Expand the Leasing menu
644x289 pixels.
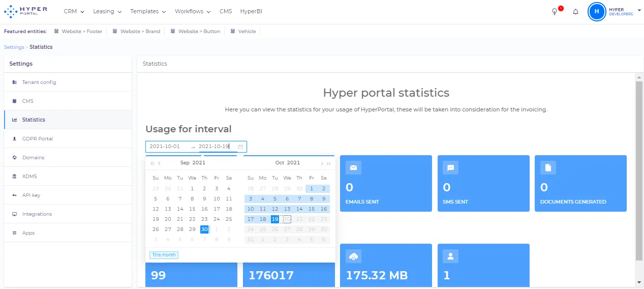click(x=107, y=11)
